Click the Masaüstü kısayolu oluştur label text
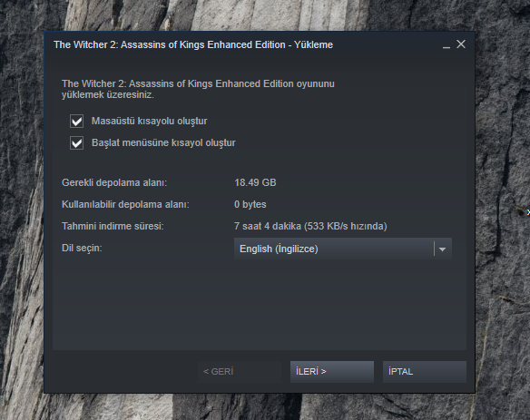Viewport: 530px width, 420px height. (149, 121)
